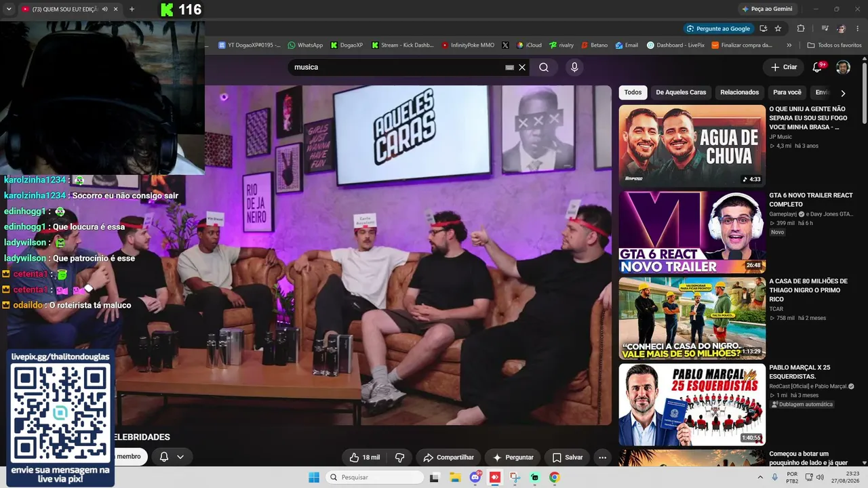Open the YouTube account avatar menu
Image resolution: width=868 pixels, height=488 pixels.
pyautogui.click(x=843, y=67)
